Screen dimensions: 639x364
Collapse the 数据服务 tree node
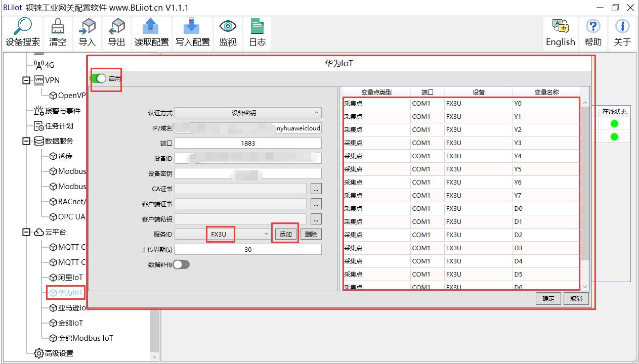26,141
